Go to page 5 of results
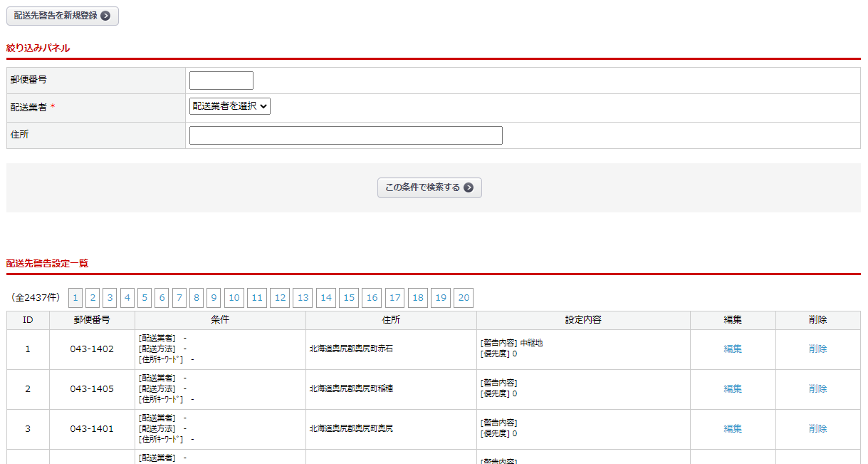 point(145,298)
